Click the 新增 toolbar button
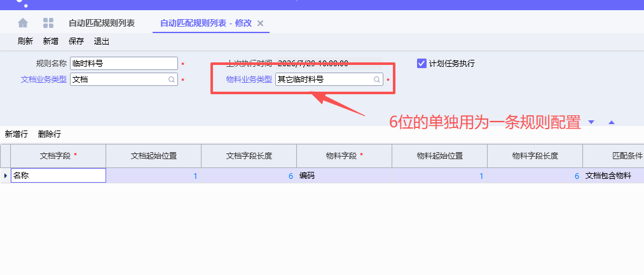The height and width of the screenshot is (275, 644). click(x=51, y=41)
